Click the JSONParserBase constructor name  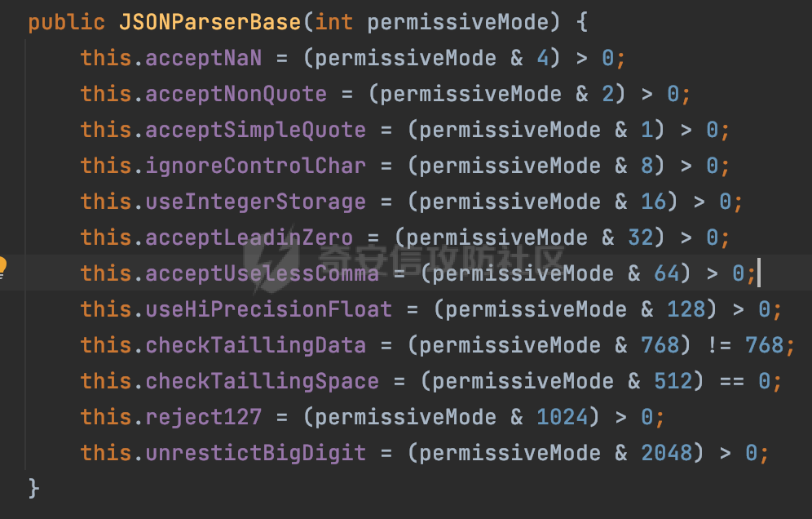pyautogui.click(x=210, y=22)
